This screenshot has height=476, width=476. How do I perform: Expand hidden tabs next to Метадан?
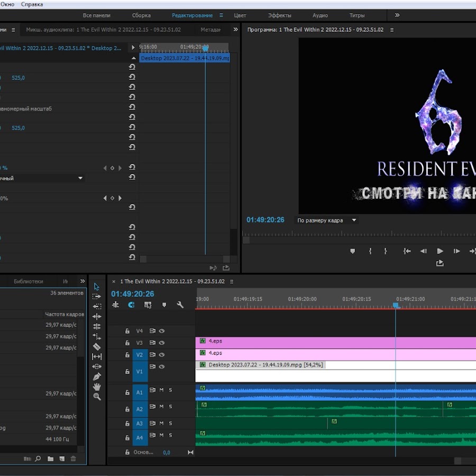235,30
